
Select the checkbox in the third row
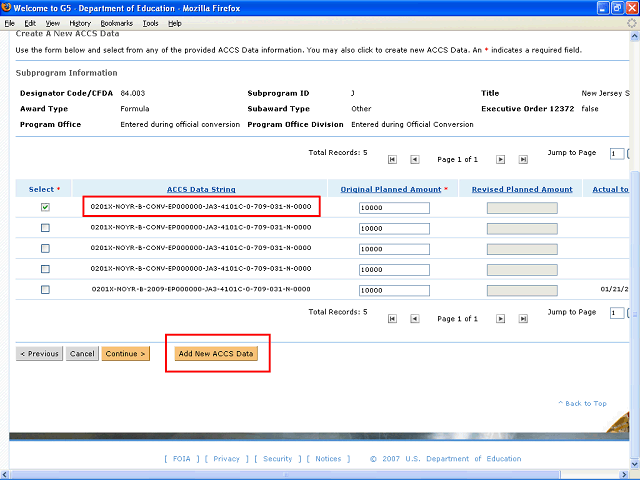coord(45,248)
